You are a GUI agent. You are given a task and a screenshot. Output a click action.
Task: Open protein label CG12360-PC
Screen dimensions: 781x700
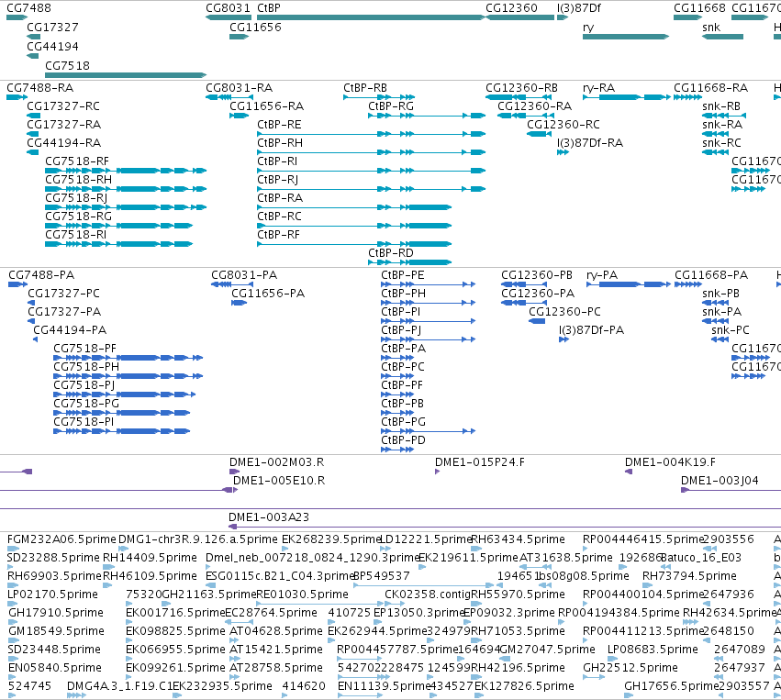[x=564, y=312]
